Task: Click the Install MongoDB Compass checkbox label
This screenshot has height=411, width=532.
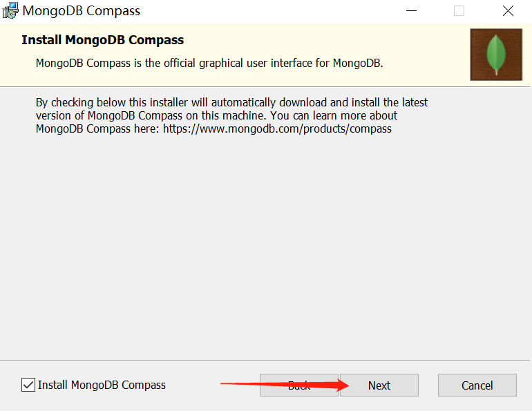Action: pos(102,385)
